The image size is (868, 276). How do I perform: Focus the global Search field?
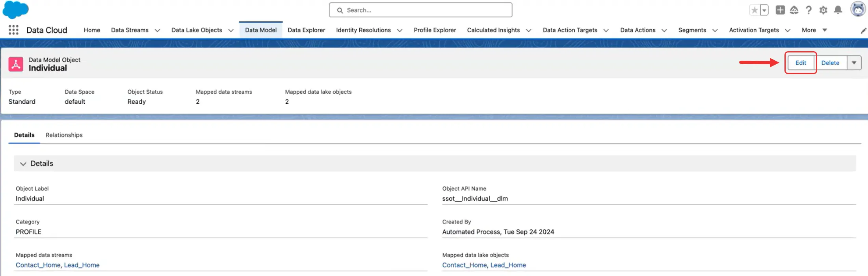point(420,10)
